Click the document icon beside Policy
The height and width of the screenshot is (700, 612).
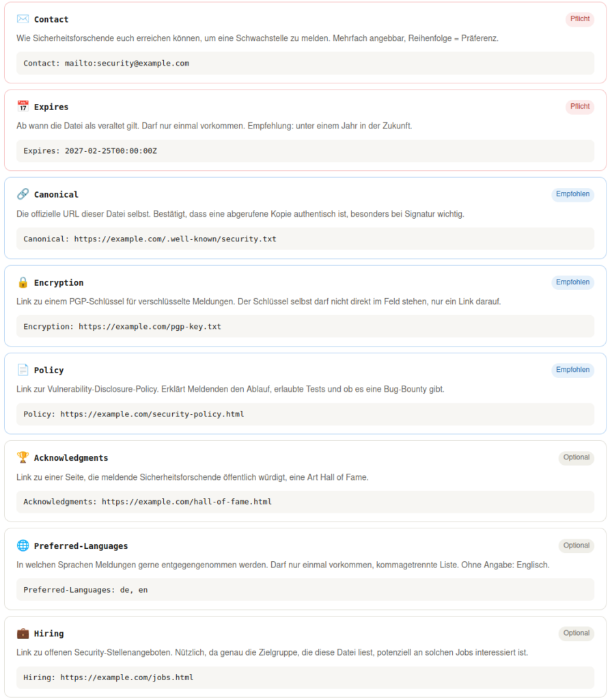[x=23, y=370]
